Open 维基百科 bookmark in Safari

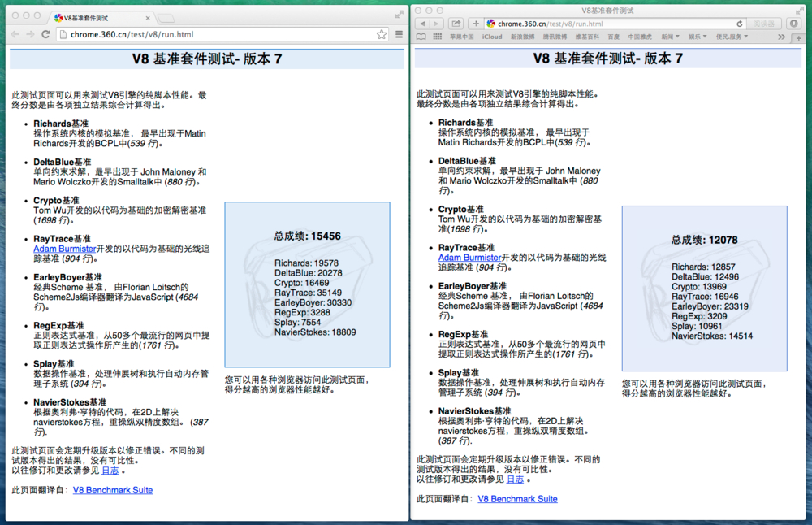tap(587, 37)
